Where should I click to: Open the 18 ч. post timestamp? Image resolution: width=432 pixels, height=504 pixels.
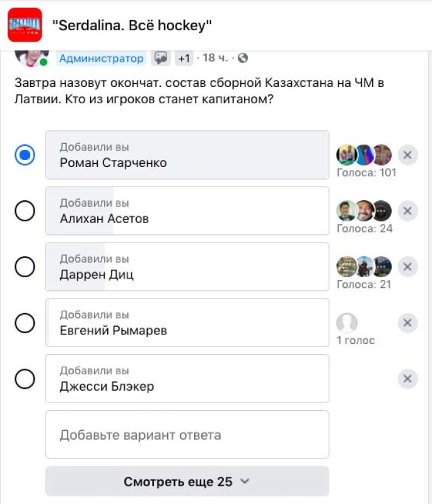coord(215,59)
